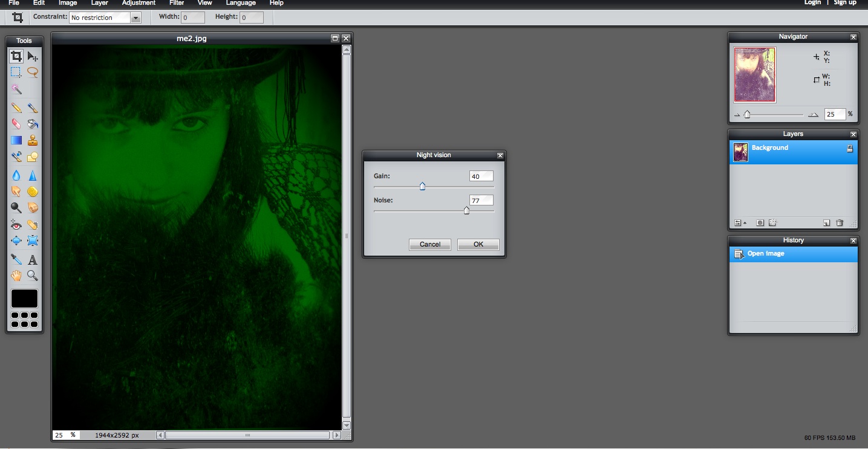Select the Magic Wand tool
This screenshot has height=449, width=868.
pyautogui.click(x=16, y=89)
